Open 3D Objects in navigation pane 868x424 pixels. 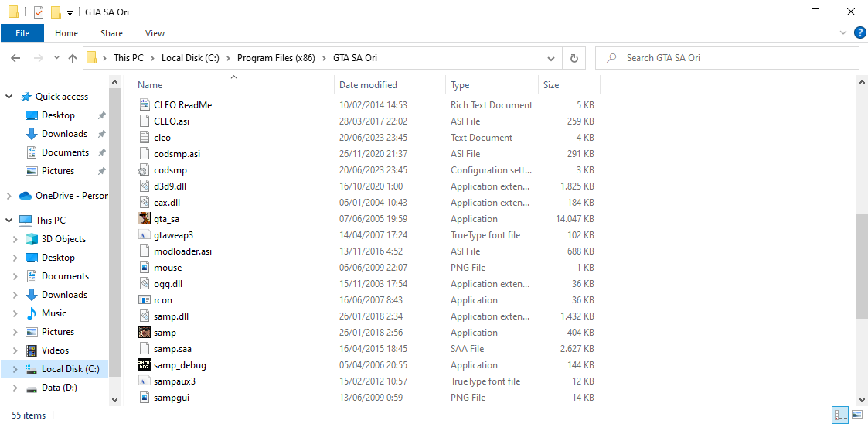pos(63,239)
